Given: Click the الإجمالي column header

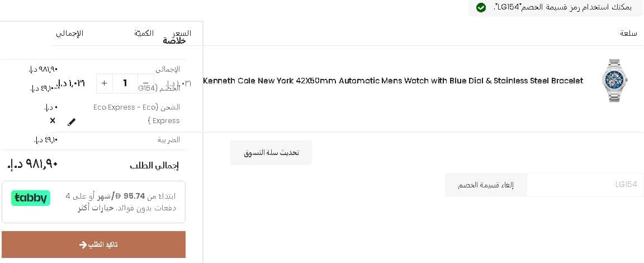Looking at the screenshot, I should click(x=69, y=34).
